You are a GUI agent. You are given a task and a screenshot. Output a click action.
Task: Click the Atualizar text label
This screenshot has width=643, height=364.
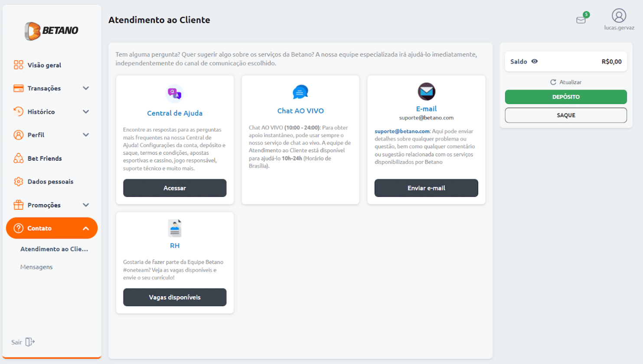coord(570,82)
